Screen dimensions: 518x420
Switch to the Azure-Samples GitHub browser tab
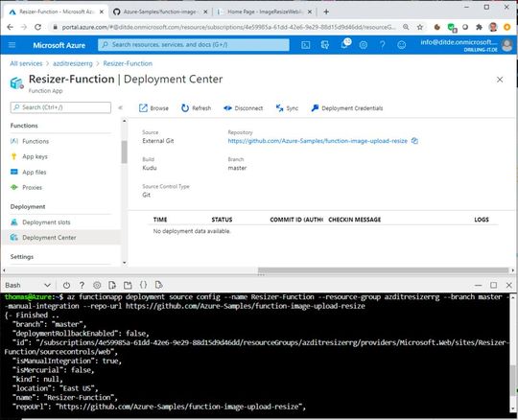(x=159, y=12)
